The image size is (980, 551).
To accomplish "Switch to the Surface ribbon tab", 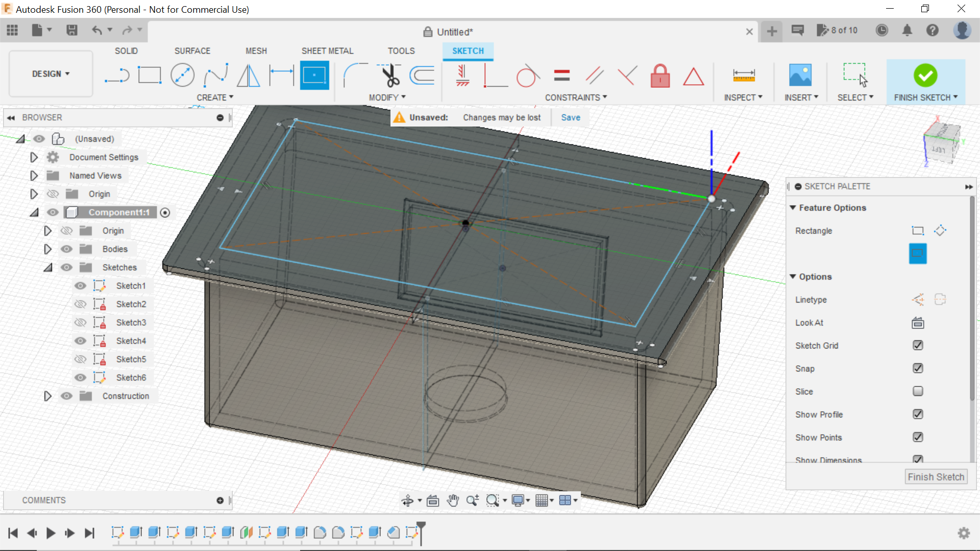I will click(x=192, y=50).
